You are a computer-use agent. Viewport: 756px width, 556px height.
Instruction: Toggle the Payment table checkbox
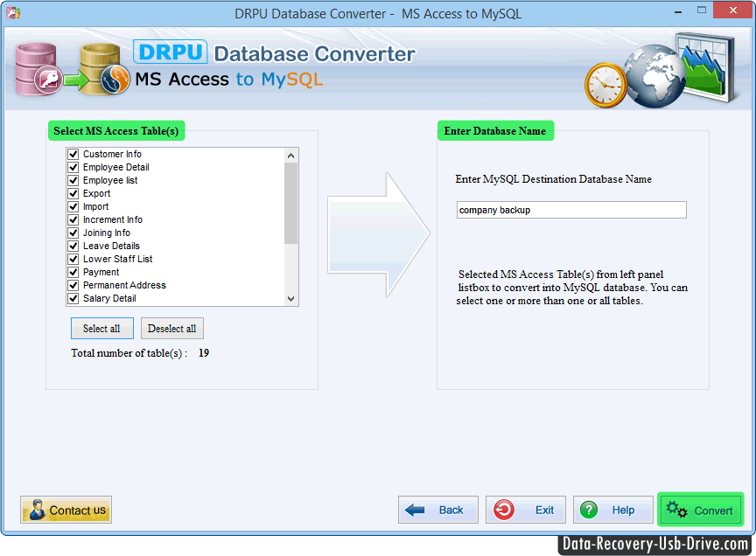pyautogui.click(x=73, y=272)
